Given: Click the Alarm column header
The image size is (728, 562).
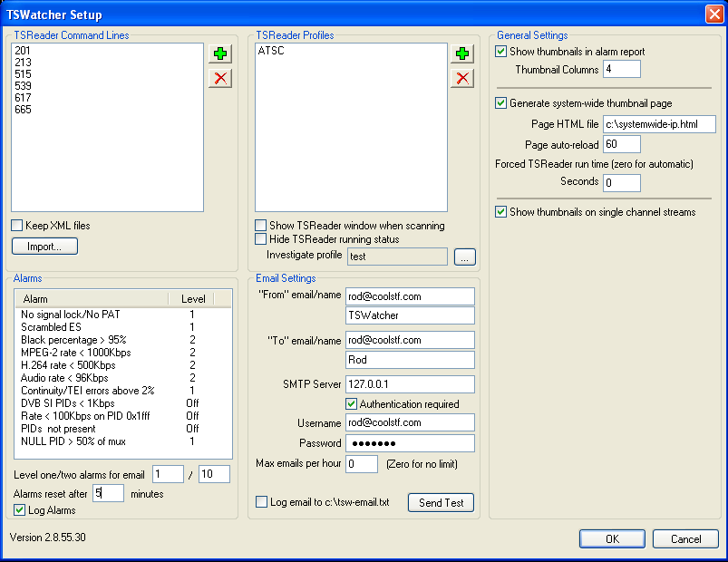Looking at the screenshot, I should click(92, 299).
